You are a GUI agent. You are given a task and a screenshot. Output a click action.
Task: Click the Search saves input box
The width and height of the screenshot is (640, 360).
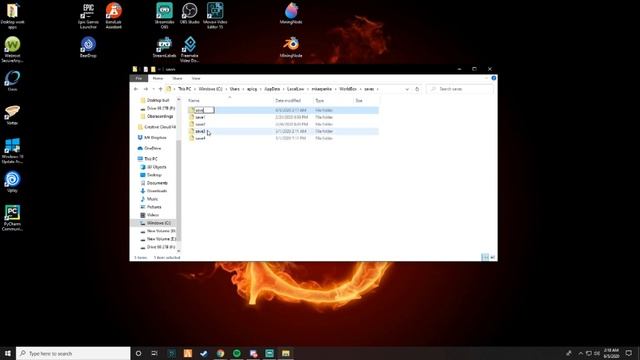tap(460, 89)
